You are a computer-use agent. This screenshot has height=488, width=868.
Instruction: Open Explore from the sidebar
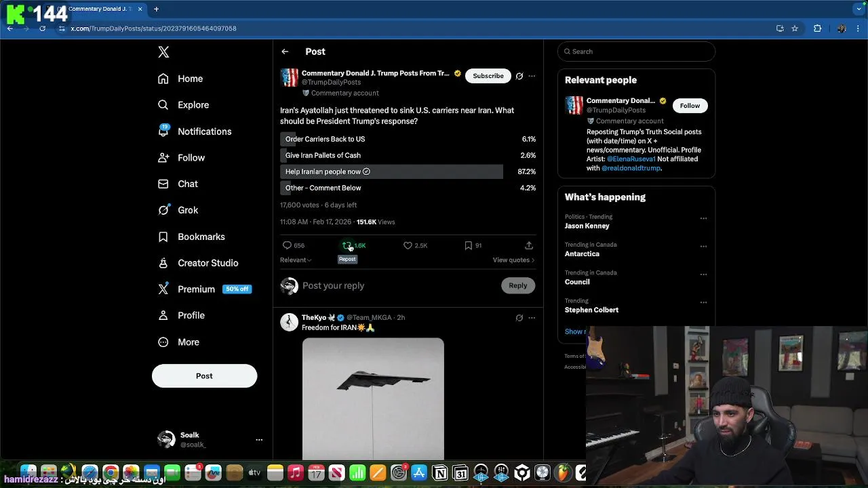tap(183, 105)
